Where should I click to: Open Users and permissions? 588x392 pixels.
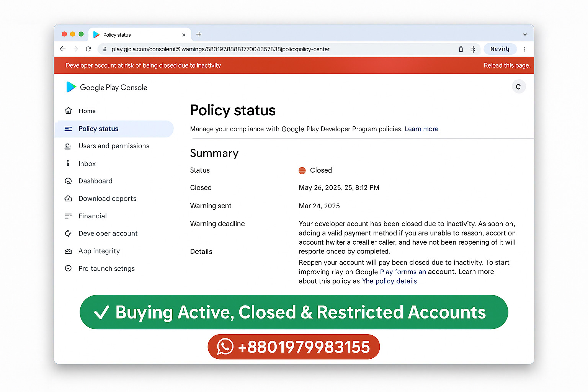pyautogui.click(x=114, y=146)
